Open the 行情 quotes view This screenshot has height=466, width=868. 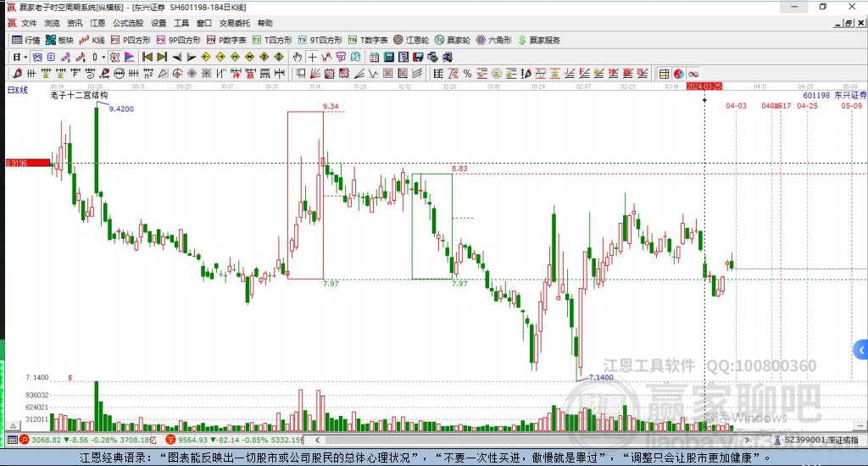coord(25,40)
